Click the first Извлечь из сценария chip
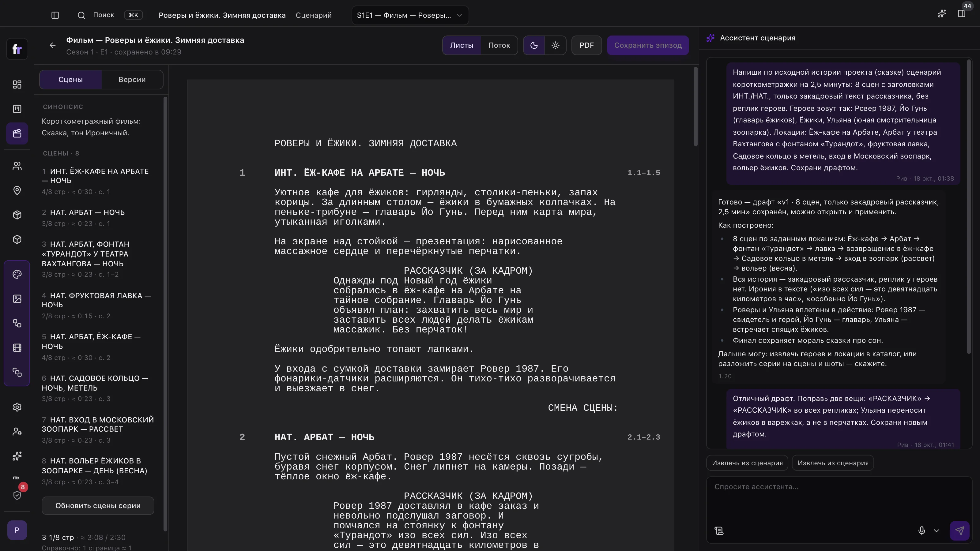The width and height of the screenshot is (980, 551). tap(747, 463)
